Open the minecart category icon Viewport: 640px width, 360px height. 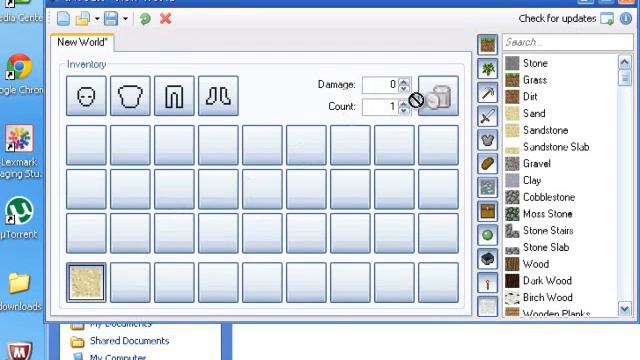[x=488, y=258]
